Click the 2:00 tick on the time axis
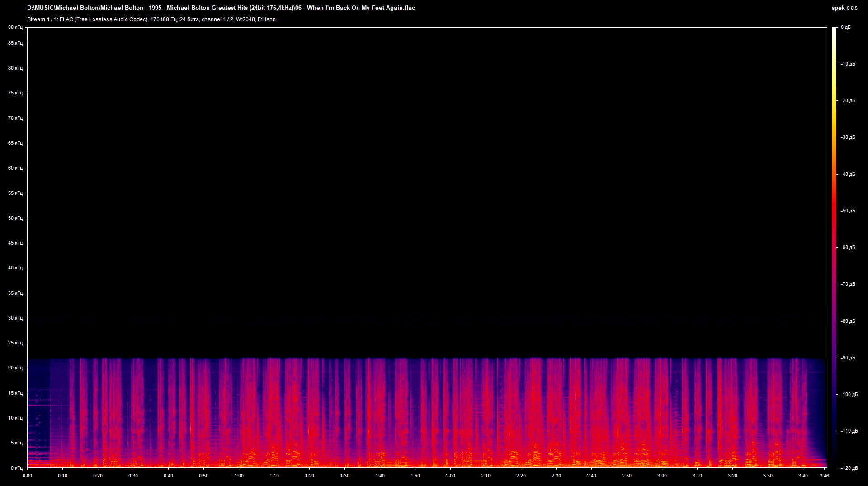Image resolution: width=868 pixels, height=486 pixels. pyautogui.click(x=450, y=476)
